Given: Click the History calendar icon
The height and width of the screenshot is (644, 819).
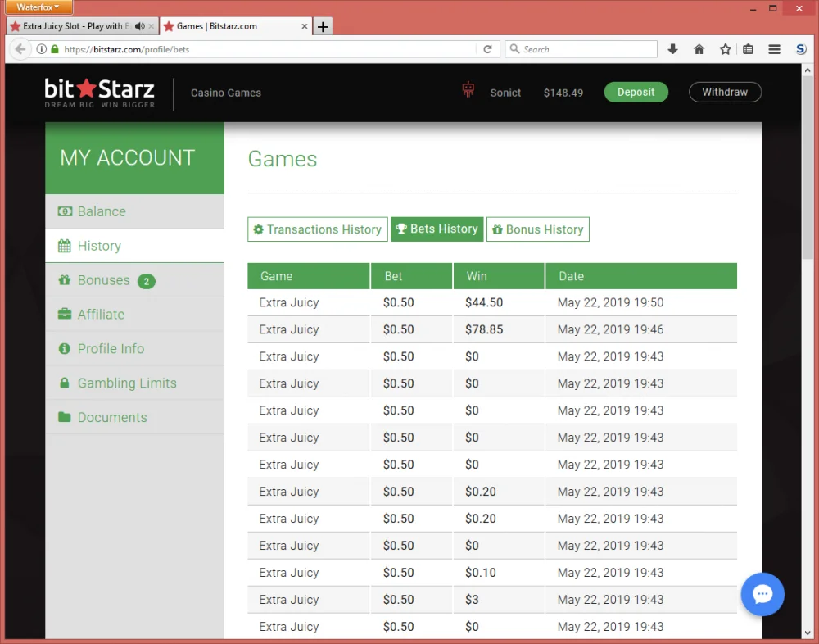Looking at the screenshot, I should (x=64, y=246).
